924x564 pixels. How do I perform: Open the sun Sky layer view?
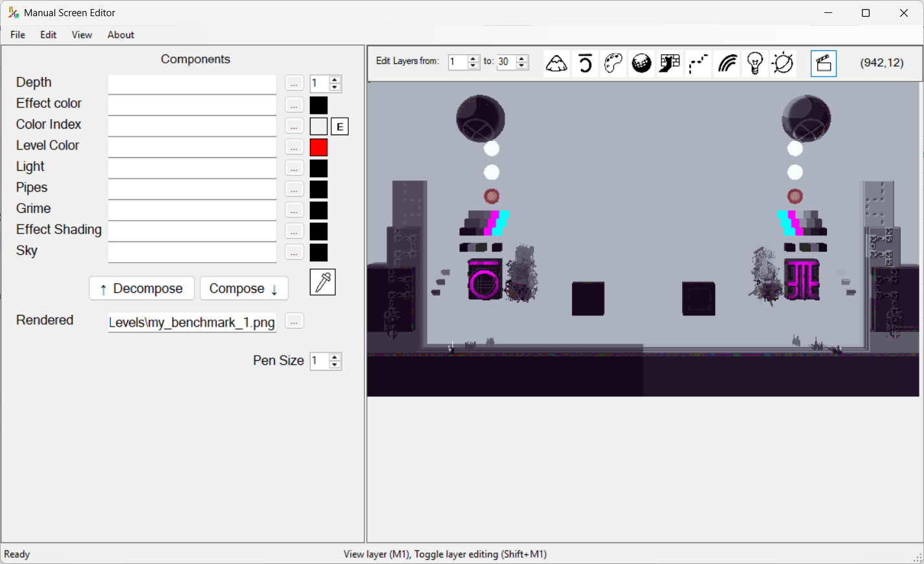(x=782, y=63)
